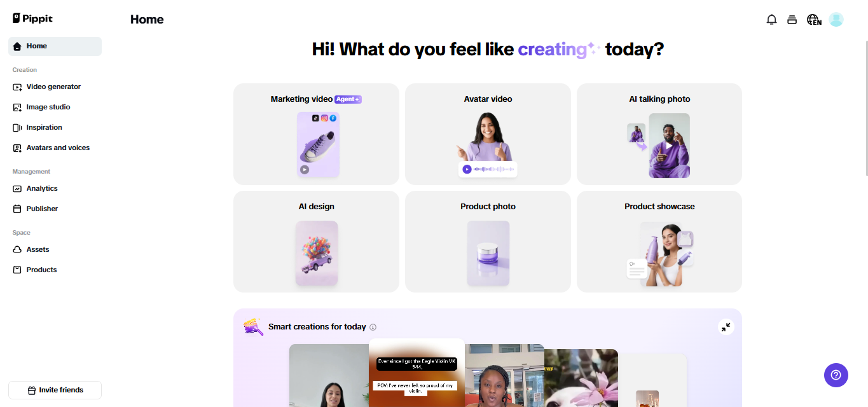868x407 pixels.
Task: Open the language globe EN icon
Action: coord(814,20)
